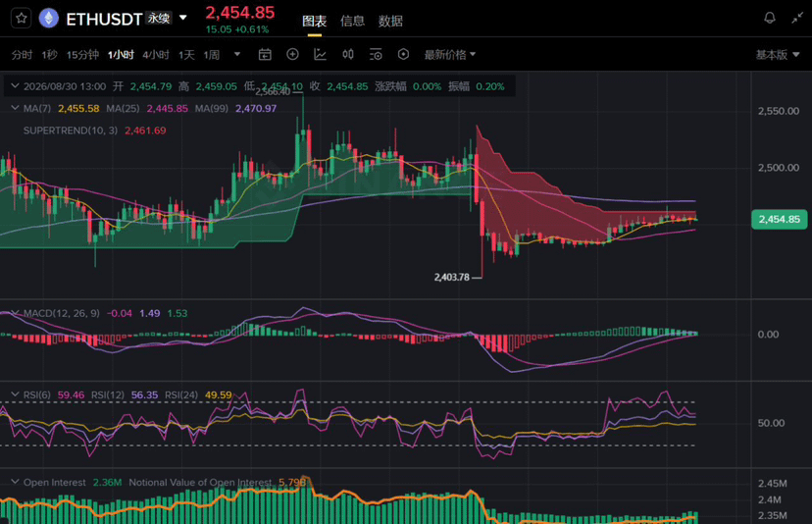
Task: Change candlestick chart style icon
Action: click(x=348, y=54)
